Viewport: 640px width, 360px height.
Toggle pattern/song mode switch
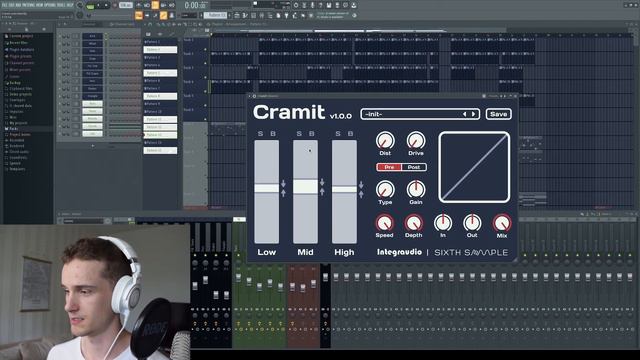[90, 6]
